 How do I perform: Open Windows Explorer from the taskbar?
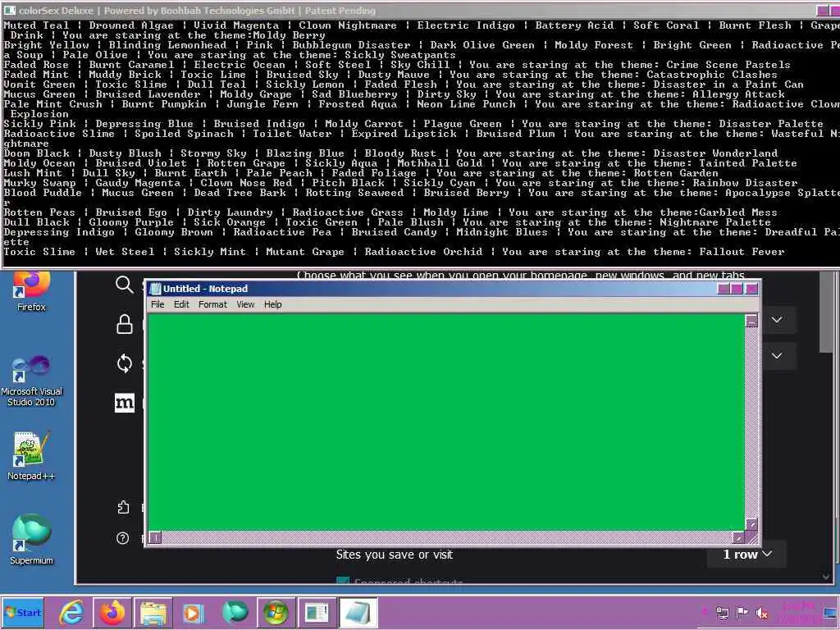pyautogui.click(x=153, y=612)
